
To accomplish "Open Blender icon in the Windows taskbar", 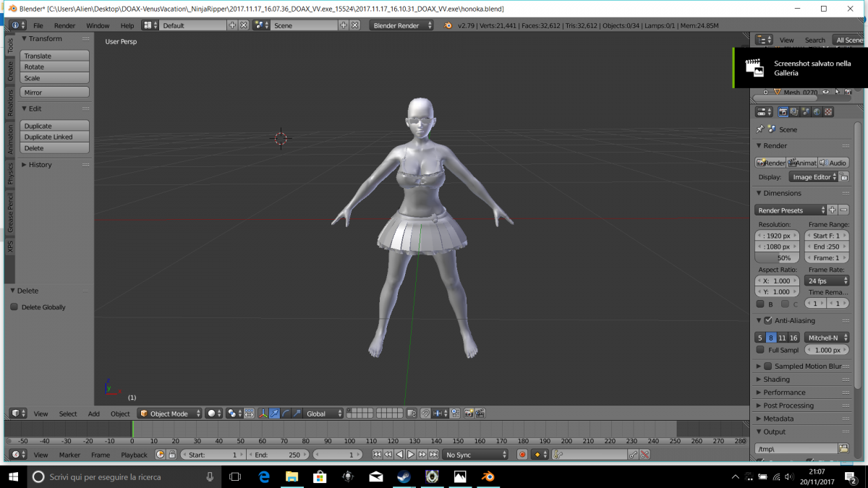I will 488,476.
